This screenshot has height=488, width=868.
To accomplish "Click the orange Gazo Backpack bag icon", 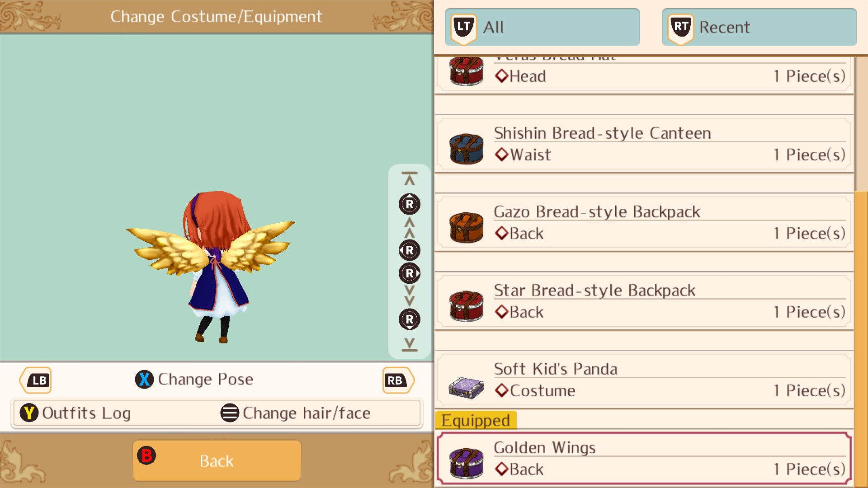I will coord(466,227).
